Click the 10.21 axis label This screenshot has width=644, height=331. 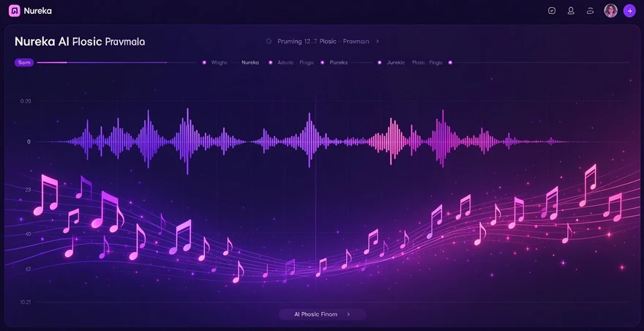pyautogui.click(x=26, y=302)
